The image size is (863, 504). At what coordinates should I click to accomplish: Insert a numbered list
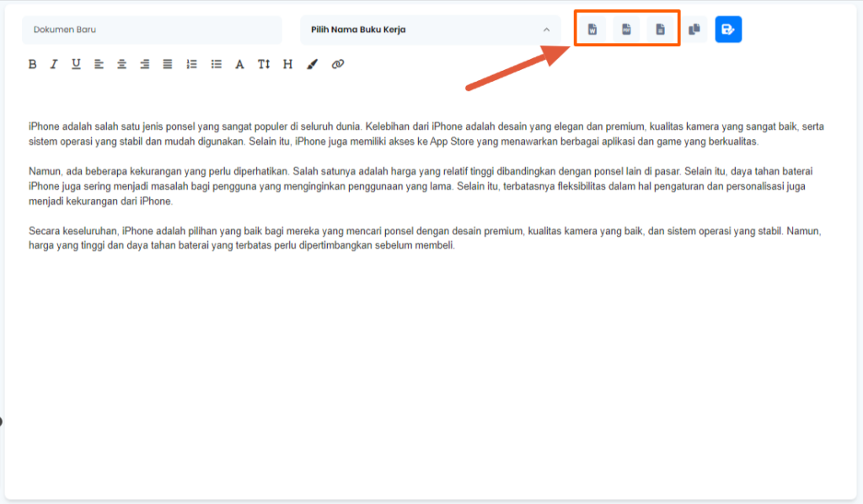(x=191, y=64)
